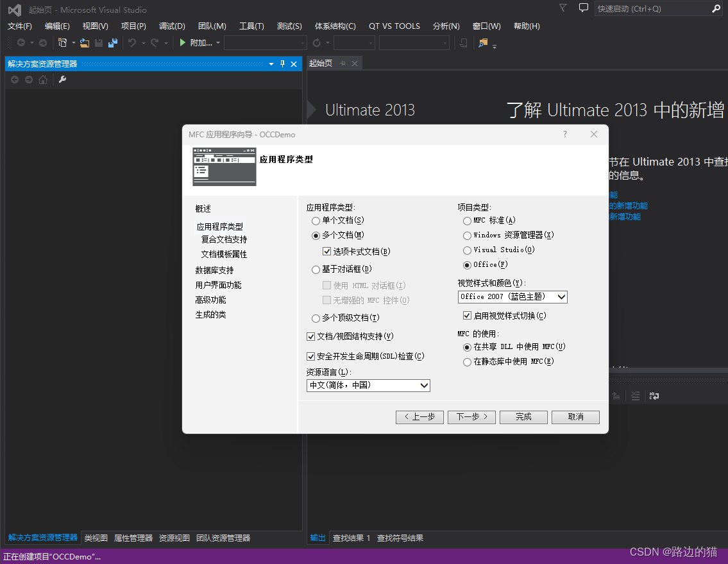Toggle word wrap icon in Output panel
The image size is (728, 564).
coord(654,396)
